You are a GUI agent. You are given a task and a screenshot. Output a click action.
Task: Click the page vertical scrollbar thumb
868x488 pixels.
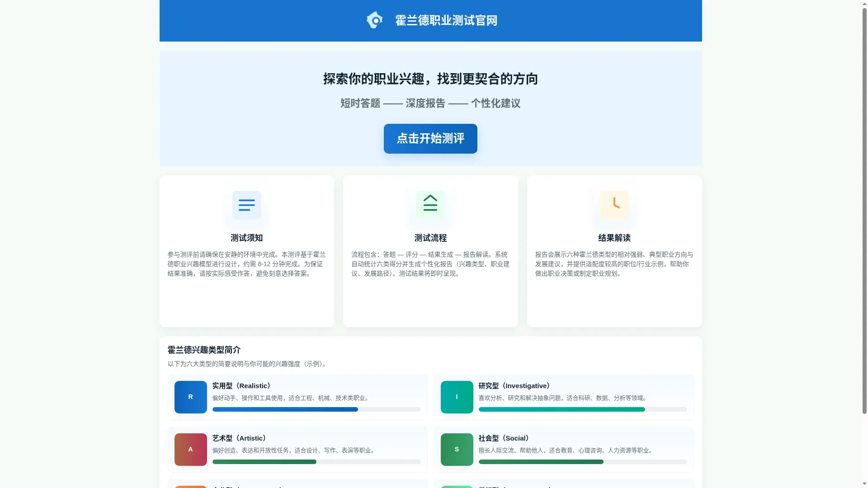pyautogui.click(x=864, y=211)
